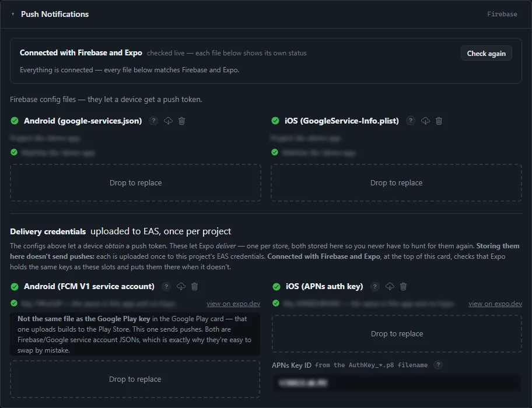Click APNs auth key drop to replace zone
Screen dimensions: 532x408
click(397, 334)
